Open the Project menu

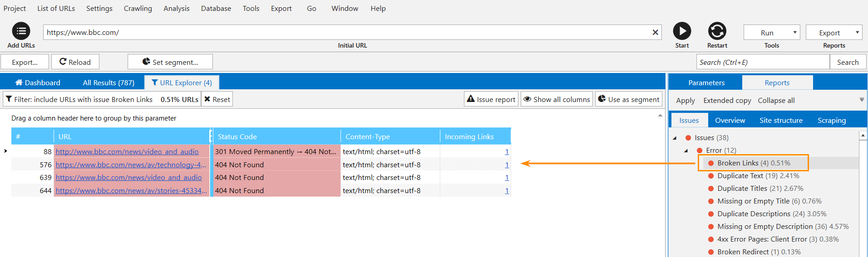click(15, 8)
